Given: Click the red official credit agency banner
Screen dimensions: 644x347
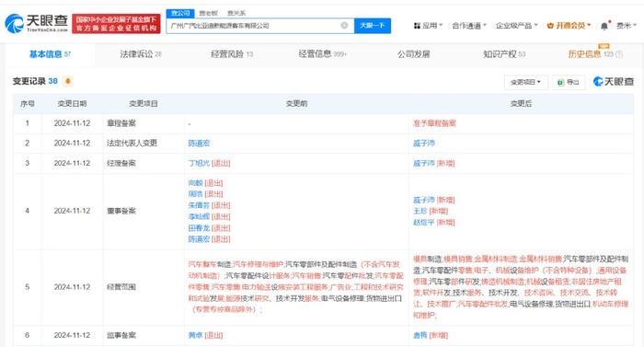Looking at the screenshot, I should [116, 24].
